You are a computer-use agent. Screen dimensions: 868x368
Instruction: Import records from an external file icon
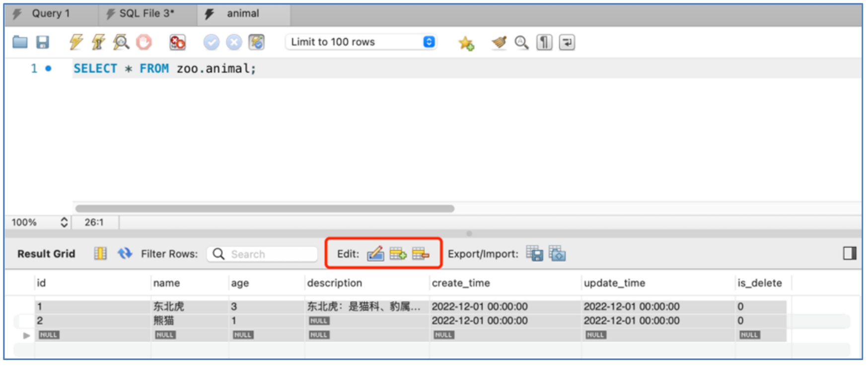(557, 254)
